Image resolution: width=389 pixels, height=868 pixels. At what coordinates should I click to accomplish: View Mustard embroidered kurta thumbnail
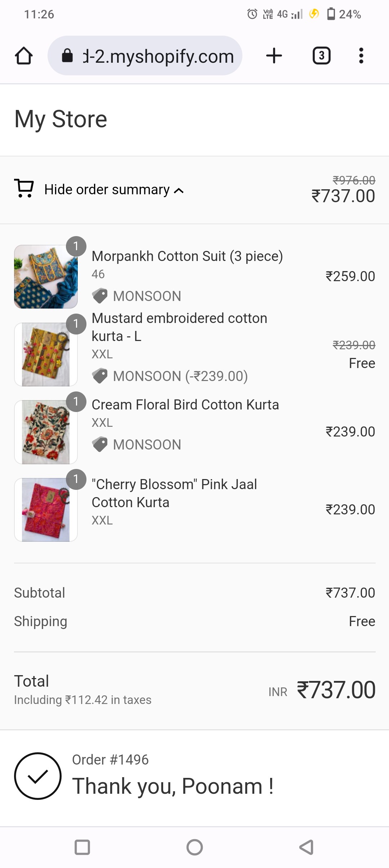click(x=46, y=355)
